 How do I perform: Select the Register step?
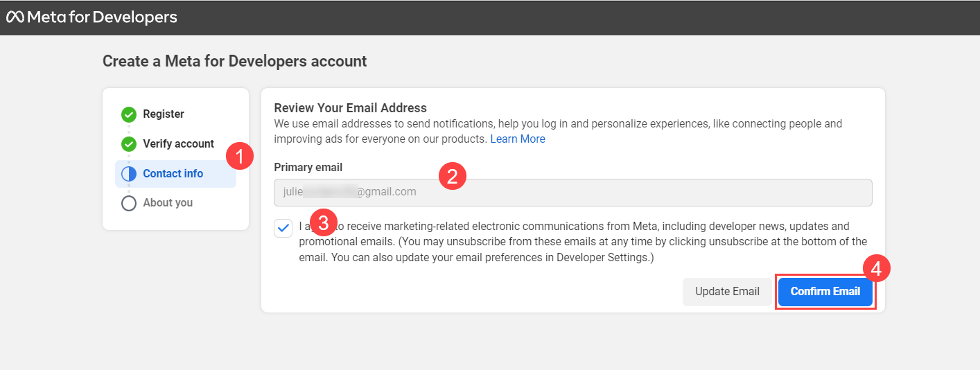pos(164,114)
